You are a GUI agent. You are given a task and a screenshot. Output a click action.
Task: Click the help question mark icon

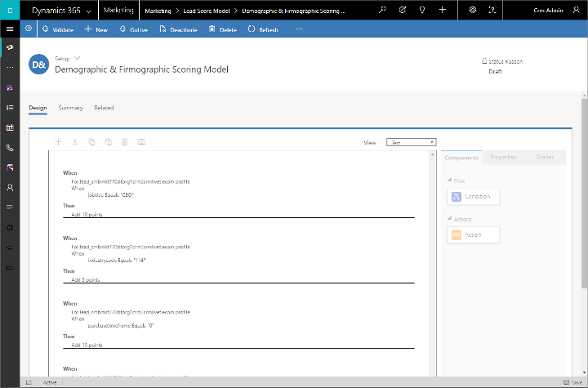492,10
